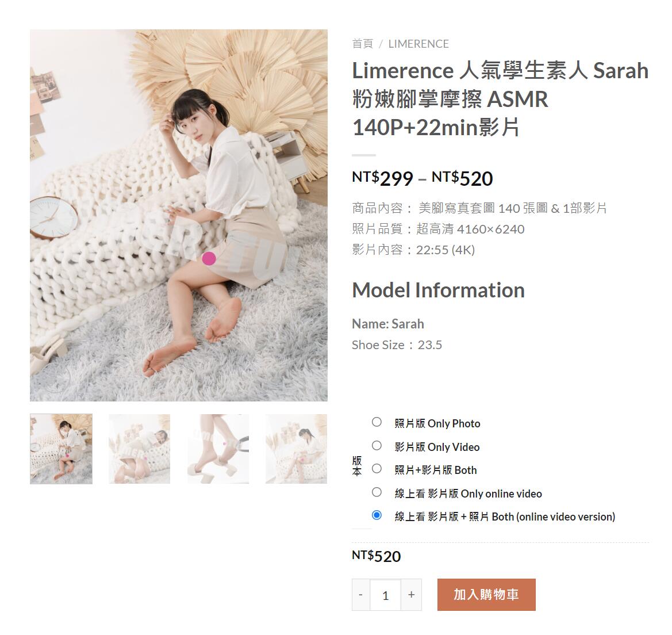Click the Limerence product title heading

click(500, 99)
